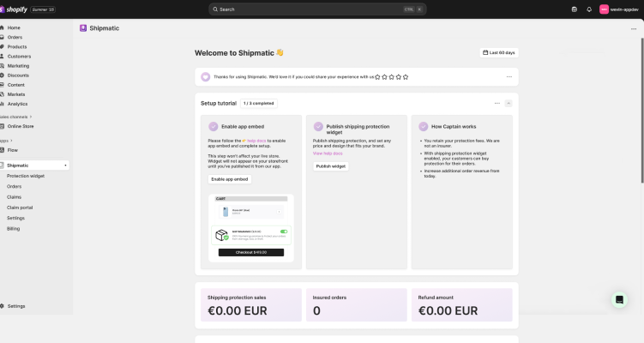This screenshot has height=343, width=644.
Task: Click the Refund amount stat card
Action: [461, 304]
